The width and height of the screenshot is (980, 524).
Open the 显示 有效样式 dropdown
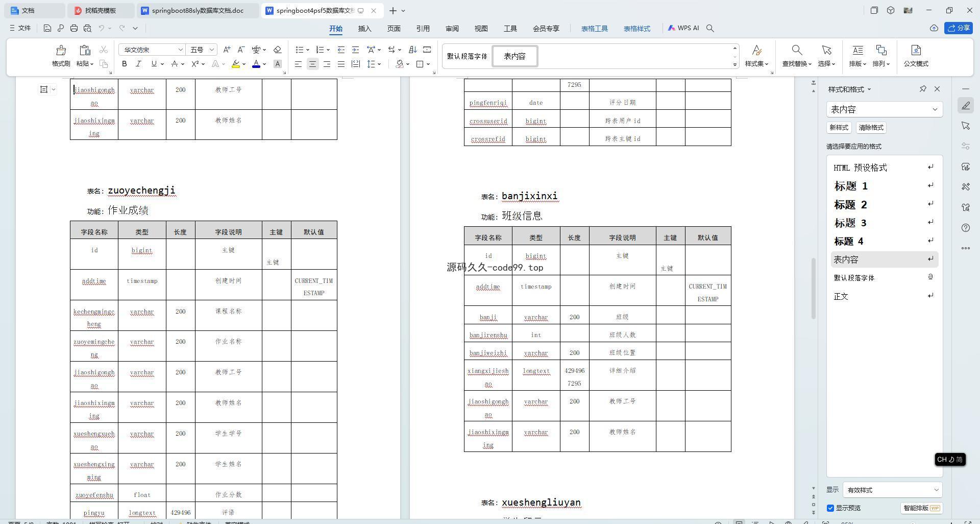(x=892, y=490)
